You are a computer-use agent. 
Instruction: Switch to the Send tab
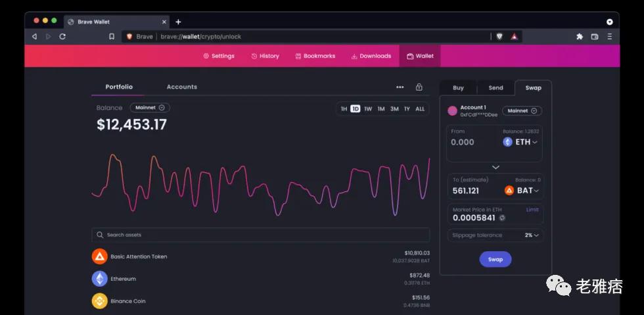pos(495,87)
